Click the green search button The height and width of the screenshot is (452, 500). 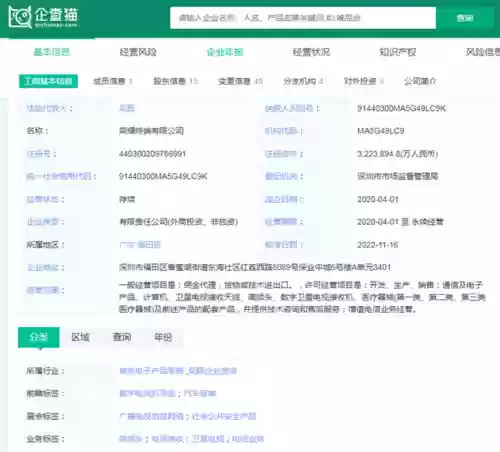pos(465,18)
